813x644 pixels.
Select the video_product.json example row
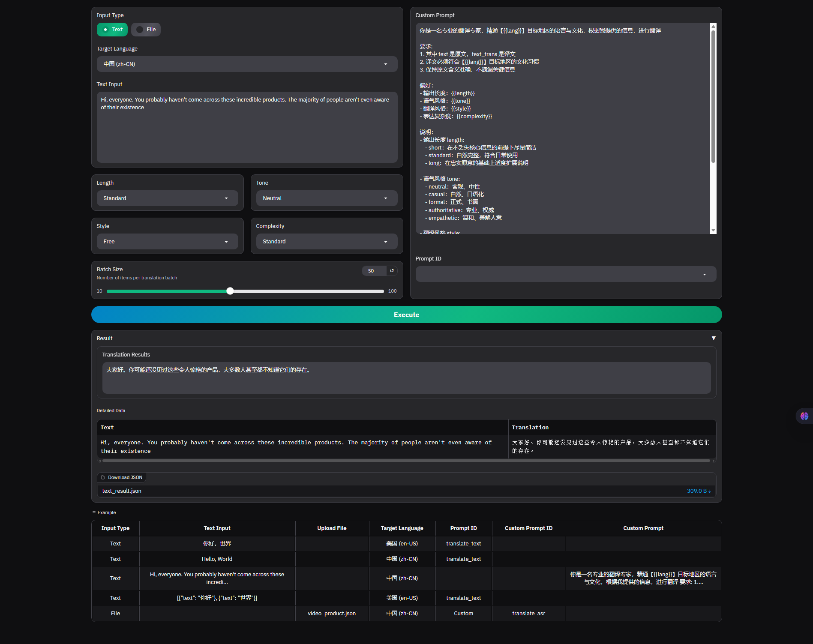click(332, 613)
